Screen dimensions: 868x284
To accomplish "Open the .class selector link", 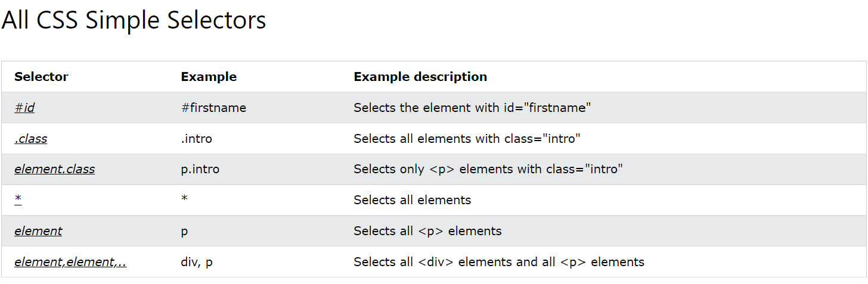I will [31, 139].
